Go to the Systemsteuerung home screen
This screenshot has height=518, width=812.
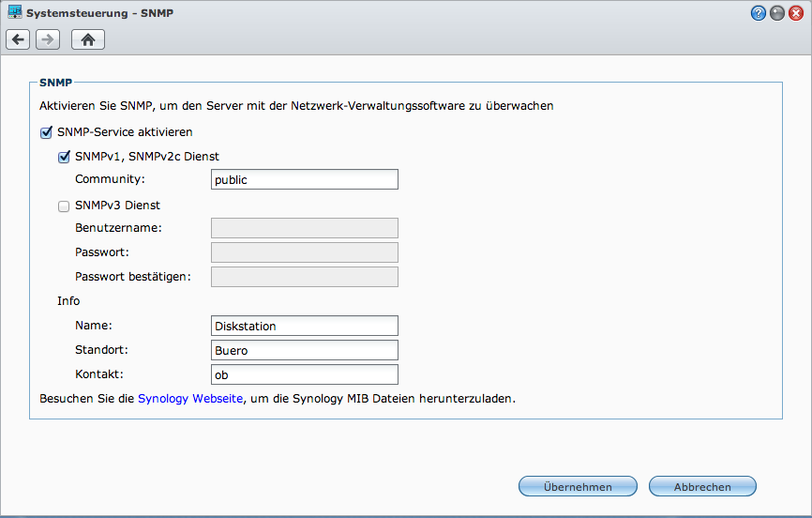tap(88, 39)
